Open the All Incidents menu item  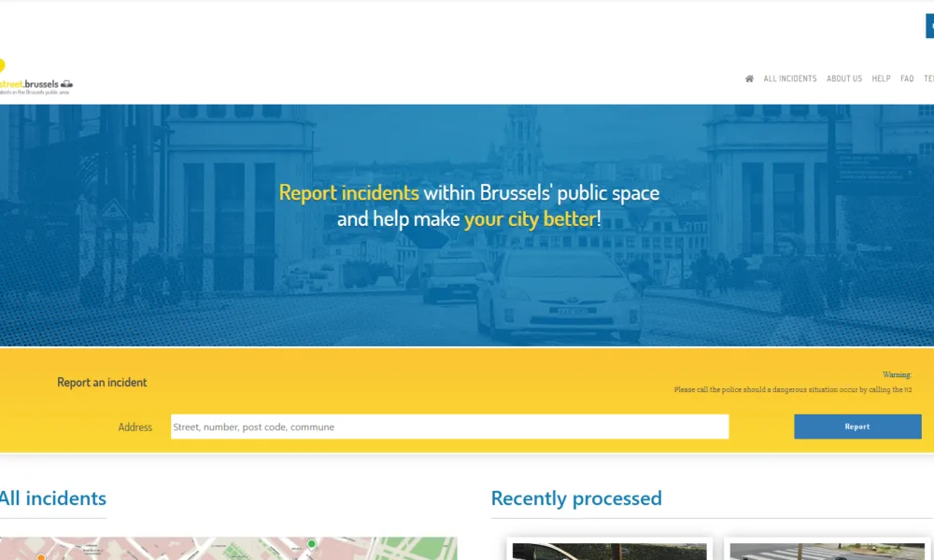click(x=790, y=79)
